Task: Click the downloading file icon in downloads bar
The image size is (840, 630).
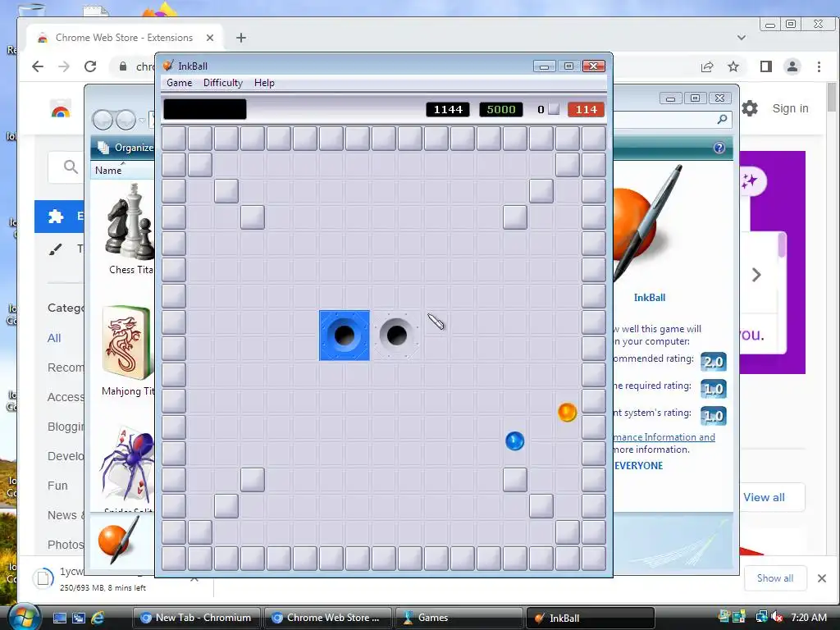Action: pos(43,578)
